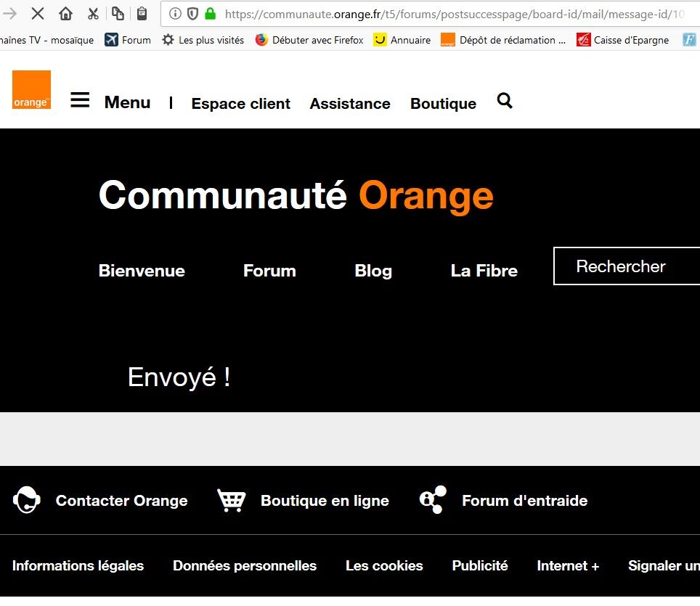Open Caisse d'Epargne bookmark
Viewport: 700px width, 606px height.
click(x=623, y=40)
